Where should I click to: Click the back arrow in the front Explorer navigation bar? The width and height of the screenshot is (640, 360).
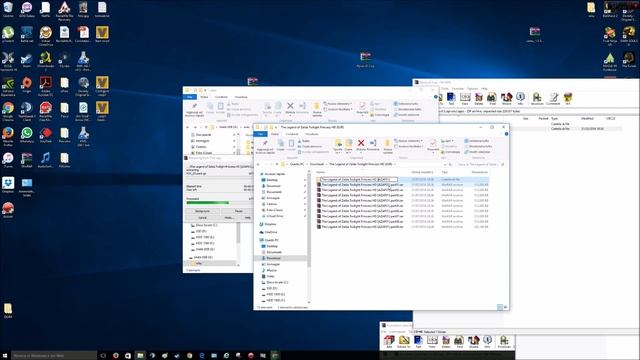258,164
